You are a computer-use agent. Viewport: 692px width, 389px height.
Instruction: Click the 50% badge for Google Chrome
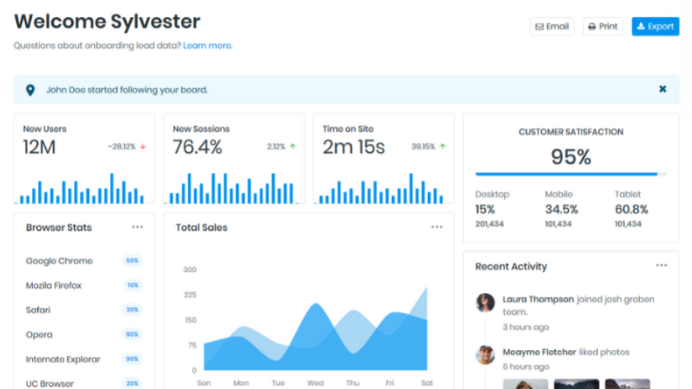(x=132, y=261)
